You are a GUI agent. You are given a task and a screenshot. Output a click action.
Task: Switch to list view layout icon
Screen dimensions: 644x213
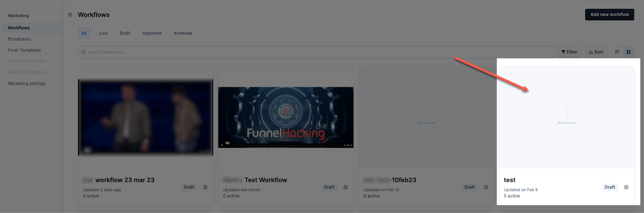pyautogui.click(x=617, y=52)
